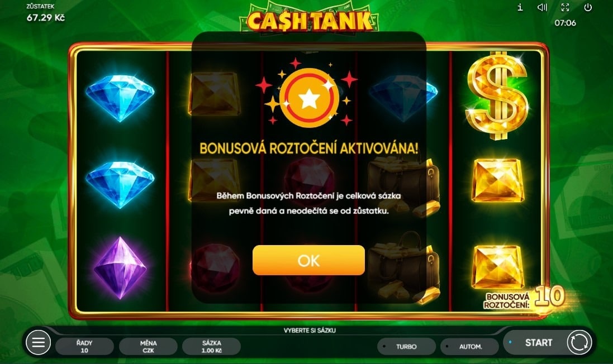Click the START spin button
Viewport: 613px width, 364px height.
[x=538, y=343]
